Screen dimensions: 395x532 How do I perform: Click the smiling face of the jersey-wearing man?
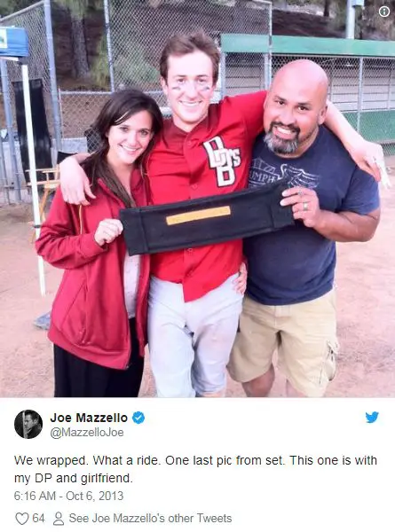190,88
